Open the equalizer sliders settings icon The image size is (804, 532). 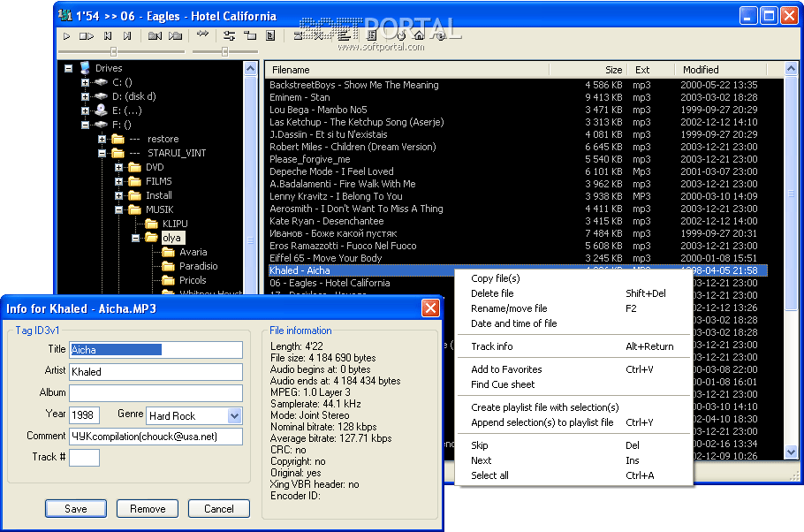[229, 35]
